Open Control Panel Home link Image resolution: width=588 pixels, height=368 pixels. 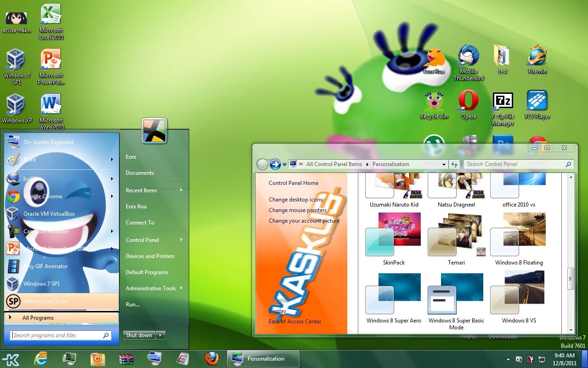click(x=294, y=183)
